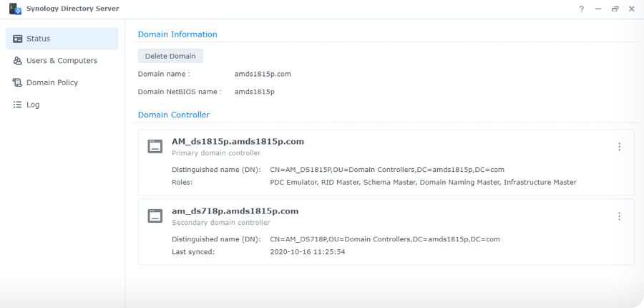Open Users & Computers section
The width and height of the screenshot is (644, 308).
click(62, 60)
